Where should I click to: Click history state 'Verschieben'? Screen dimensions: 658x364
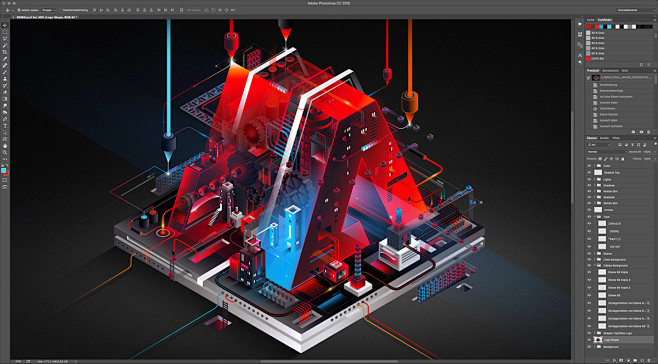[x=608, y=109]
